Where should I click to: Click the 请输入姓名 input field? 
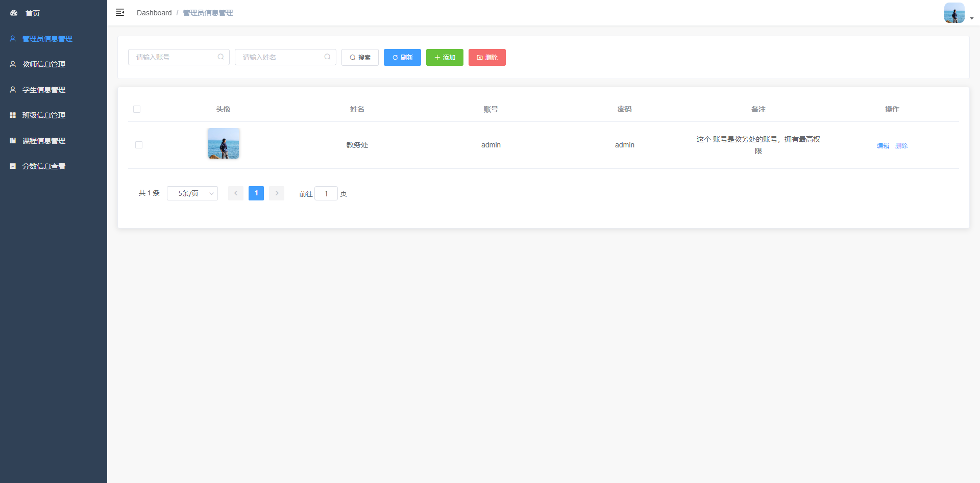click(281, 57)
